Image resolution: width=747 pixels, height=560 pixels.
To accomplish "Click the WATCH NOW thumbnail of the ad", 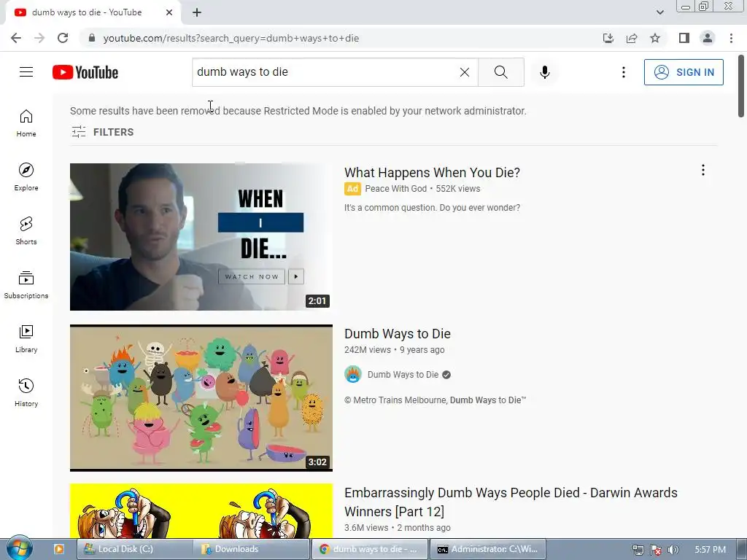I will 201,237.
